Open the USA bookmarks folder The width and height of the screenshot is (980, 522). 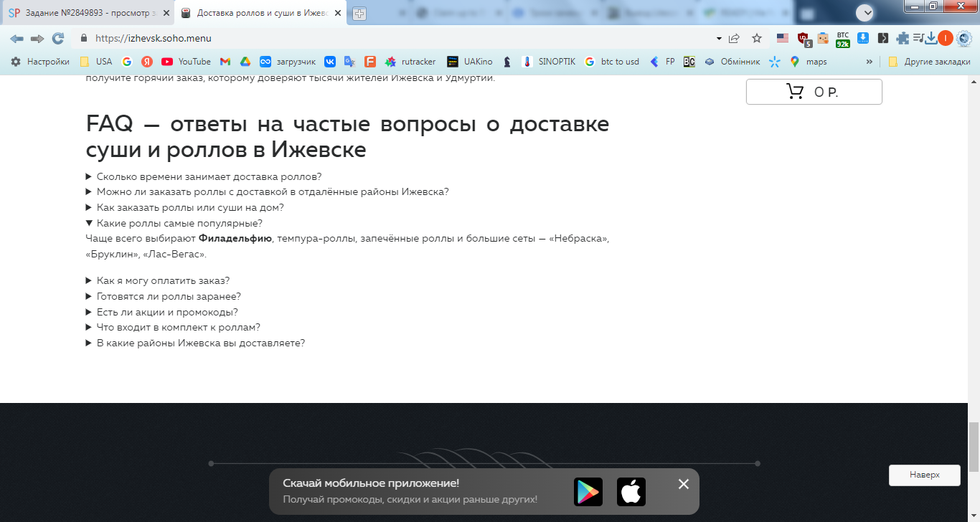point(96,62)
